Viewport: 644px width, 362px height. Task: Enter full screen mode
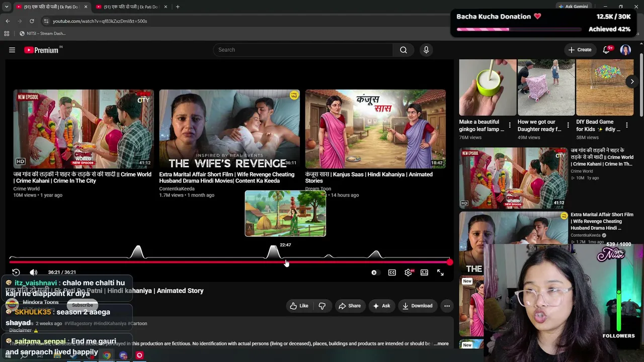coord(440,273)
